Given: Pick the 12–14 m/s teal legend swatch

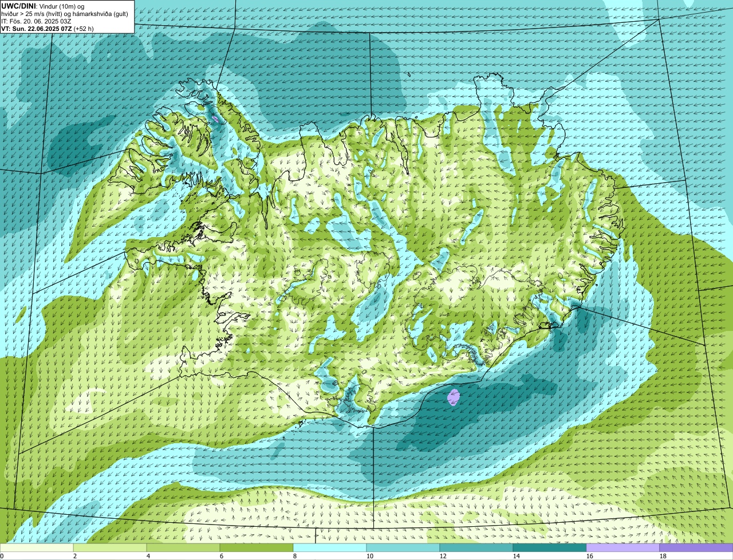Looking at the screenshot, I should pos(476,548).
